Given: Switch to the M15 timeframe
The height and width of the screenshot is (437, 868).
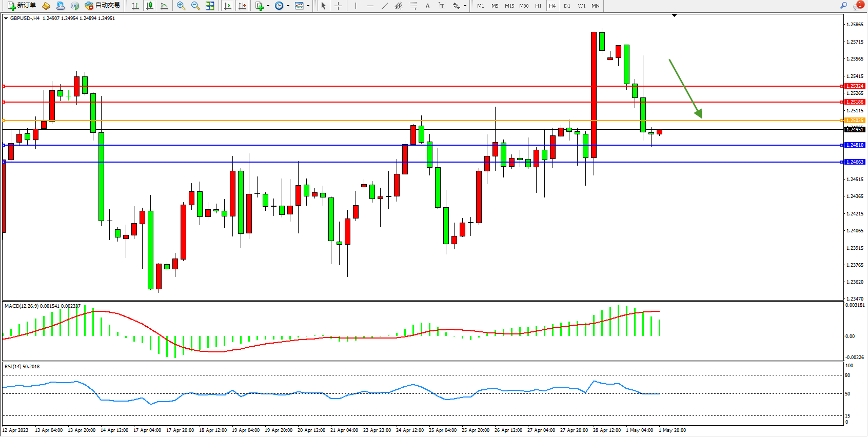Looking at the screenshot, I should coord(509,6).
